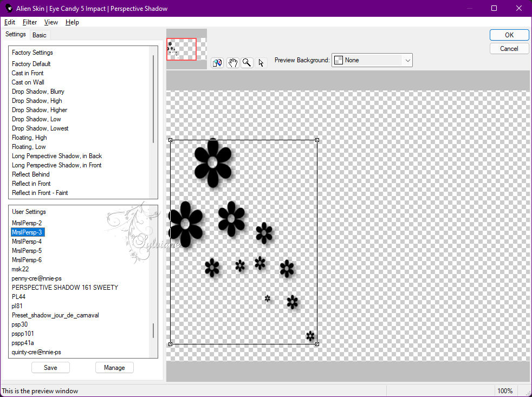Select the MrslPersp-2 user setting
Image resolution: width=532 pixels, height=397 pixels.
tap(27, 223)
